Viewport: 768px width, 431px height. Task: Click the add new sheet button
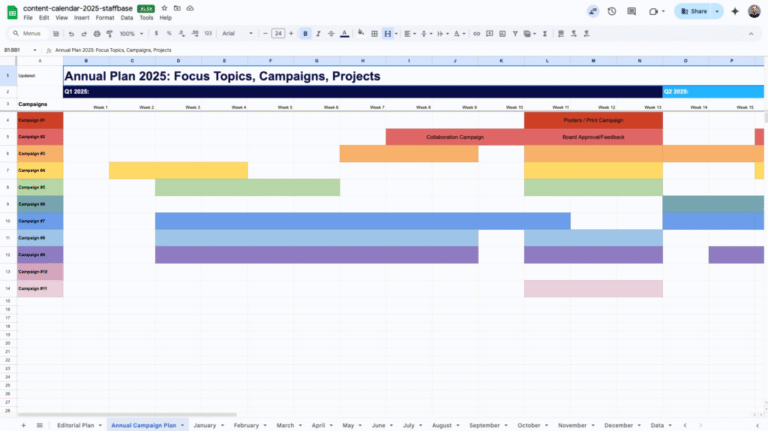[24, 425]
